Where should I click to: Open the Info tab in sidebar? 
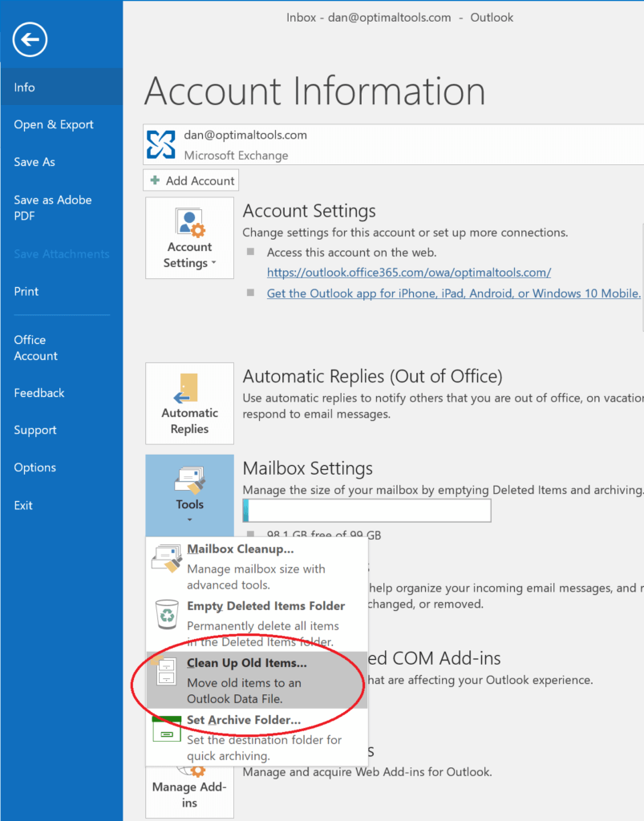[62, 87]
